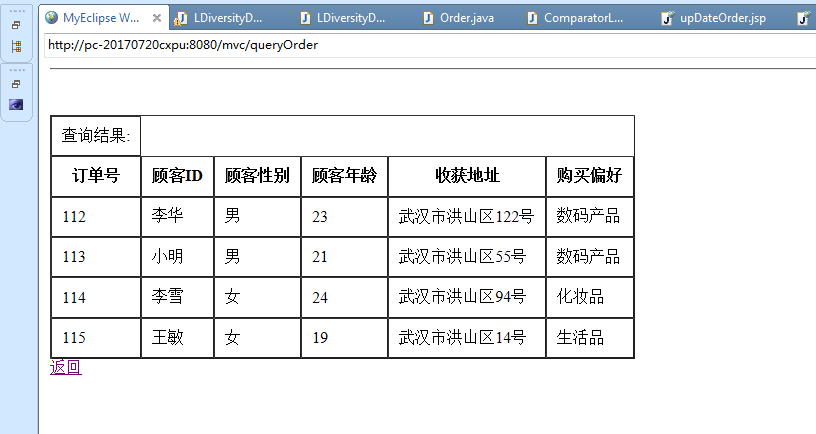Image resolution: width=816 pixels, height=434 pixels.
Task: Click 数码产品 in order 112 row
Action: 588,215
